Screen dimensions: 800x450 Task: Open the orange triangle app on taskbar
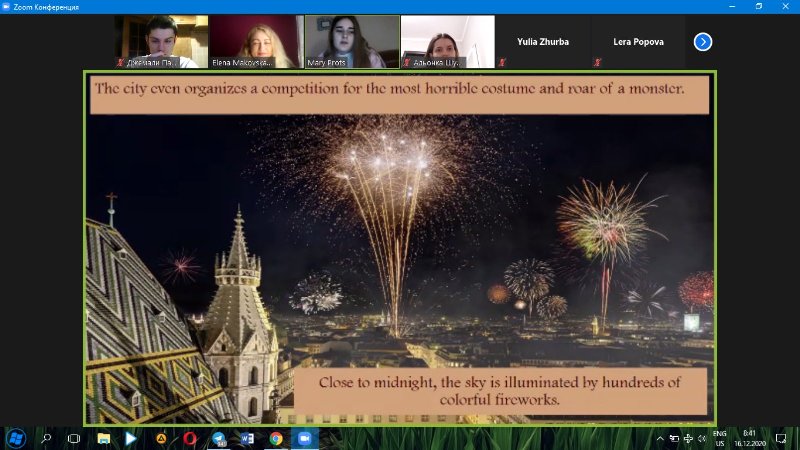[x=161, y=438]
